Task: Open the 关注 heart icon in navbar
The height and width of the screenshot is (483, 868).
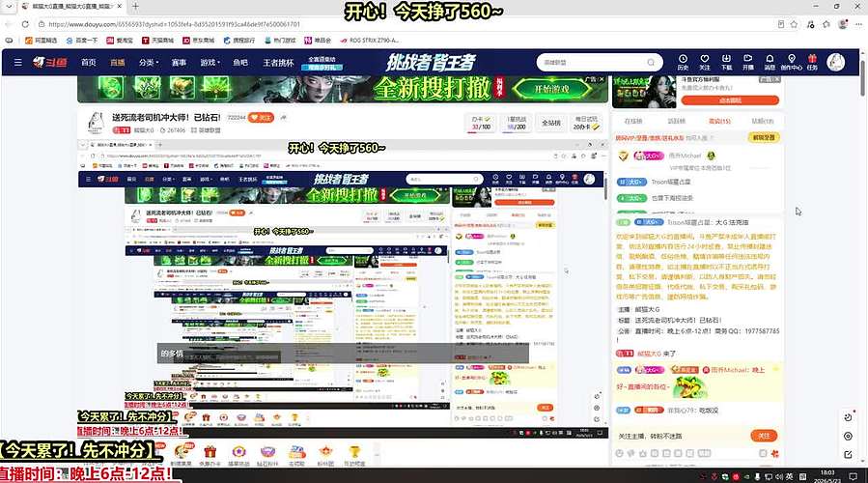Action: [704, 62]
